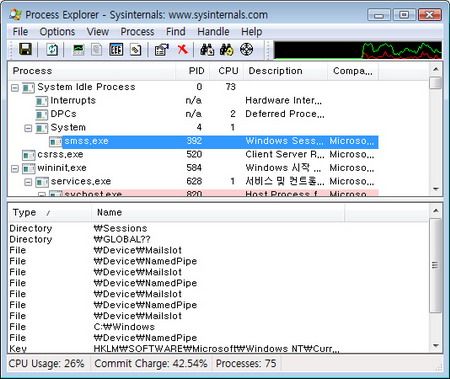Click the Commit Charge: 42.54% status entry
Viewport: 450px width, 379px height.
click(151, 364)
